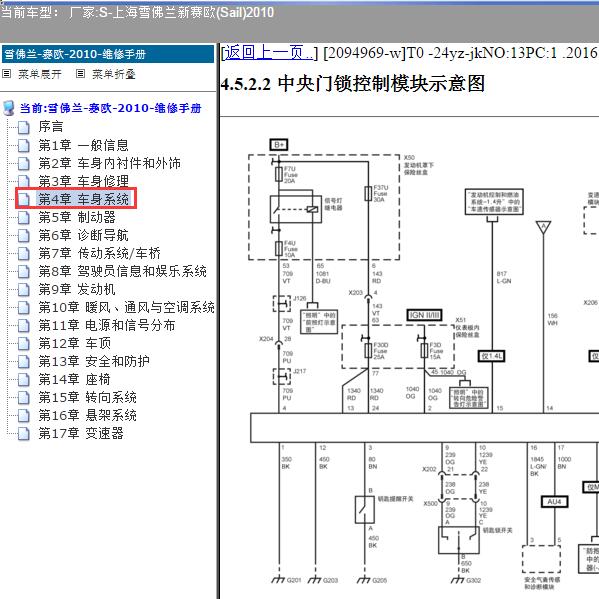The height and width of the screenshot is (599, 599).
Task: Open 第1章 一般信息
Action: tap(83, 145)
